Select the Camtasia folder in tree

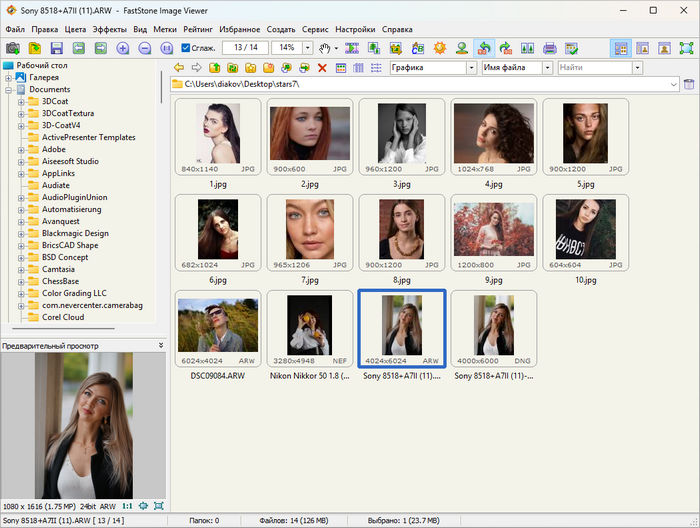(x=60, y=270)
